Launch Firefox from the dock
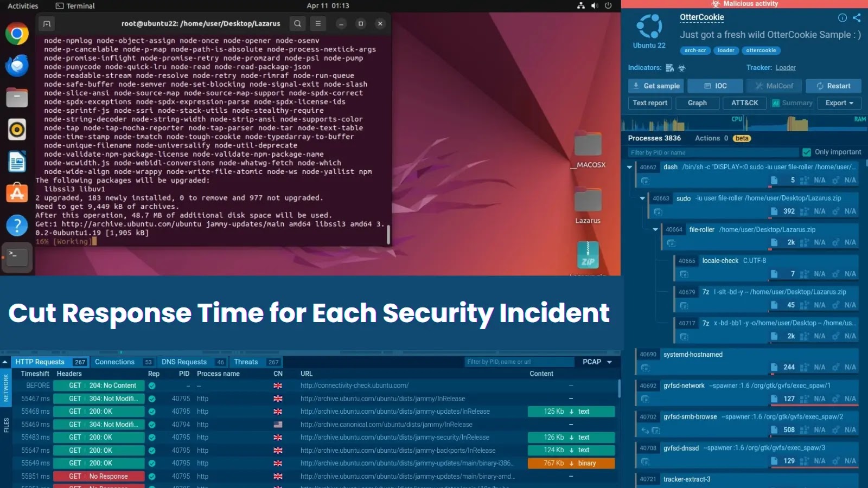 coord(17,66)
